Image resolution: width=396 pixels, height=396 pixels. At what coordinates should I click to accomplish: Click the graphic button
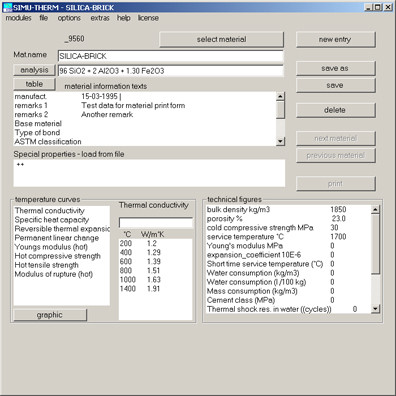point(50,315)
